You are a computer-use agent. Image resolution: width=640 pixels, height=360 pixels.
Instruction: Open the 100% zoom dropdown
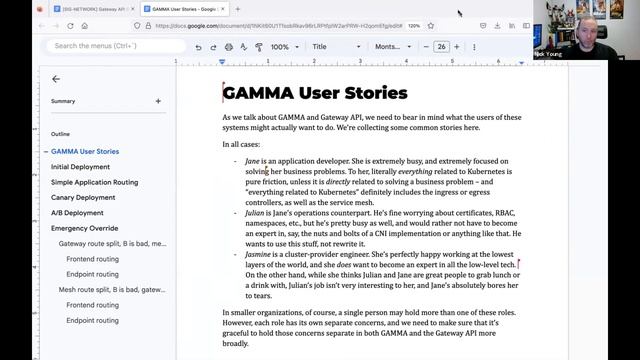click(284, 47)
